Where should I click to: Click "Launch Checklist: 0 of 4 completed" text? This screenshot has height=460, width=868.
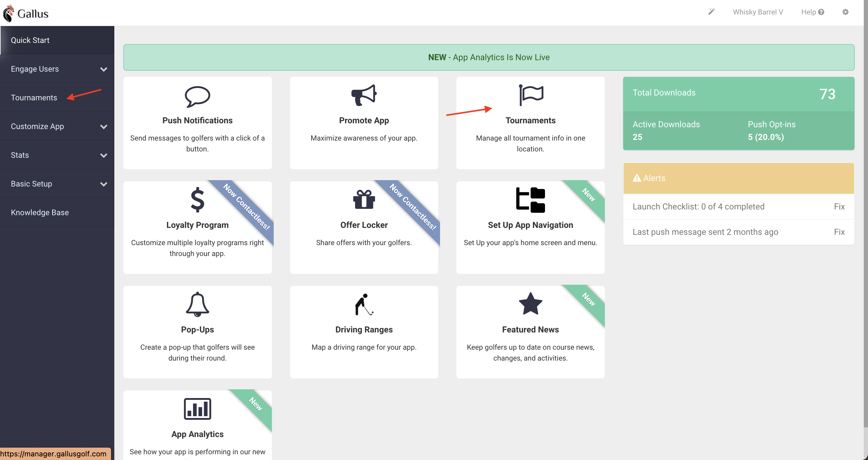tap(698, 206)
